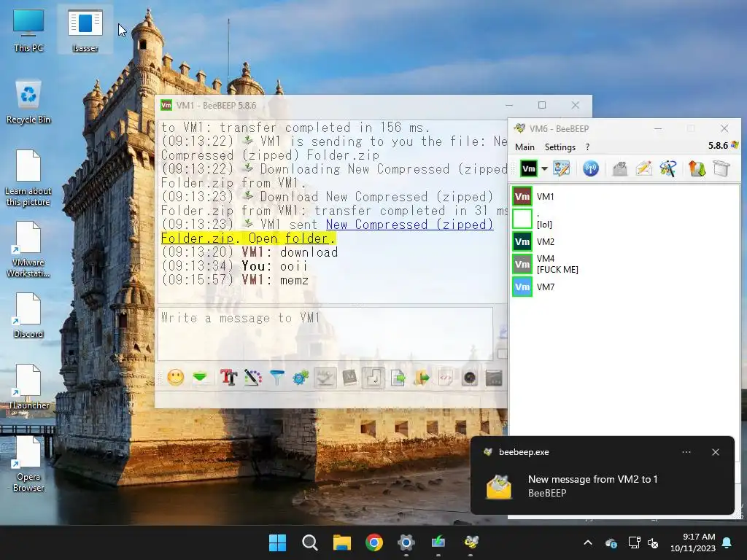Click the gray box icon in VM6 toolbar
747x560 pixels.
(721, 168)
